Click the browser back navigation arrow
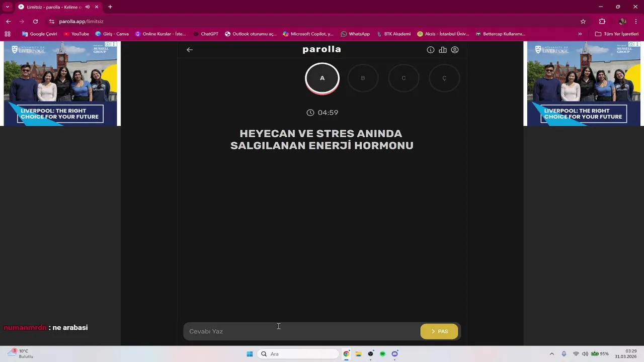Screen dimensions: 644x362 (x=8, y=22)
